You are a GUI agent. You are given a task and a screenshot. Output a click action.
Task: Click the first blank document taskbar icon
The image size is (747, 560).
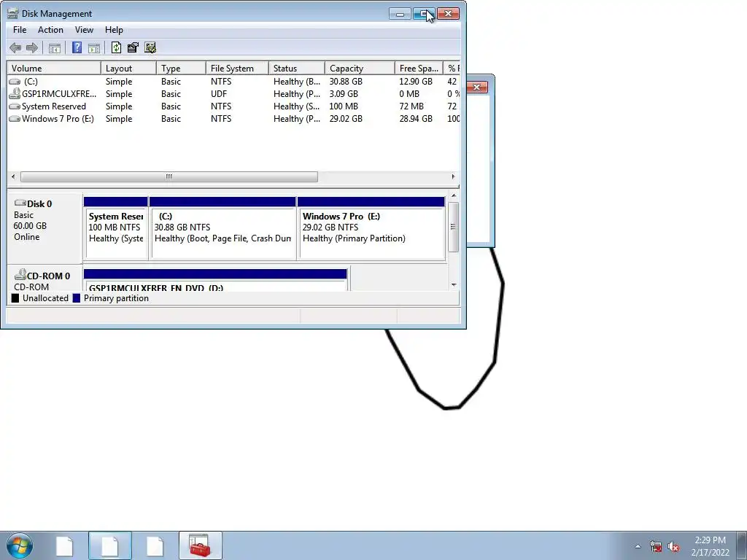64,546
